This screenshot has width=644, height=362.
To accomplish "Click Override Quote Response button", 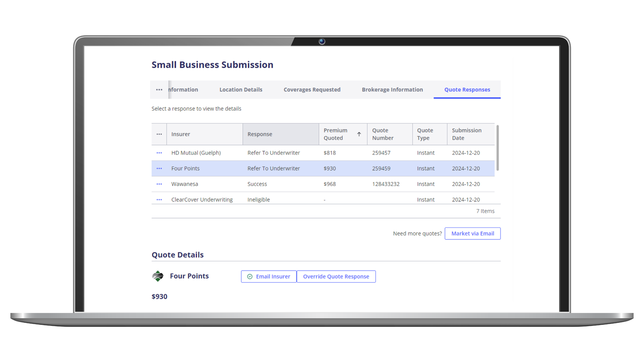I will [336, 277].
